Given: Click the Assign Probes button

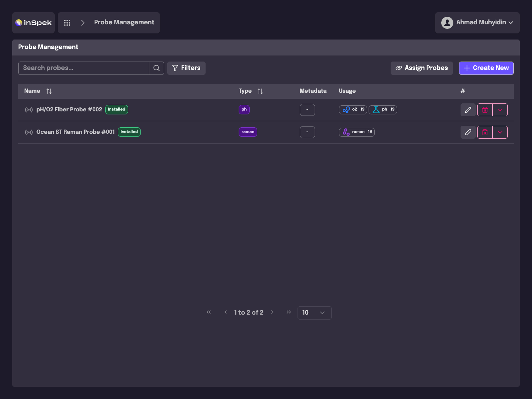Looking at the screenshot, I should [x=422, y=68].
